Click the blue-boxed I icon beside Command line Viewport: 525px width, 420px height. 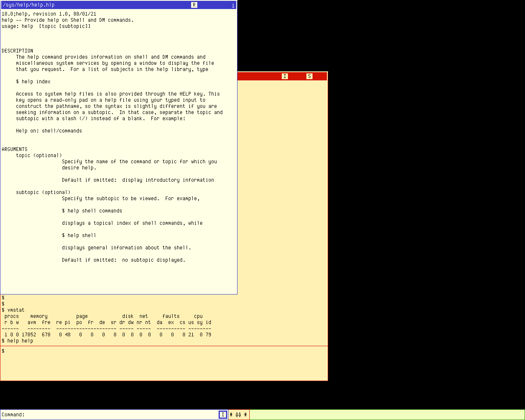pyautogui.click(x=223, y=415)
